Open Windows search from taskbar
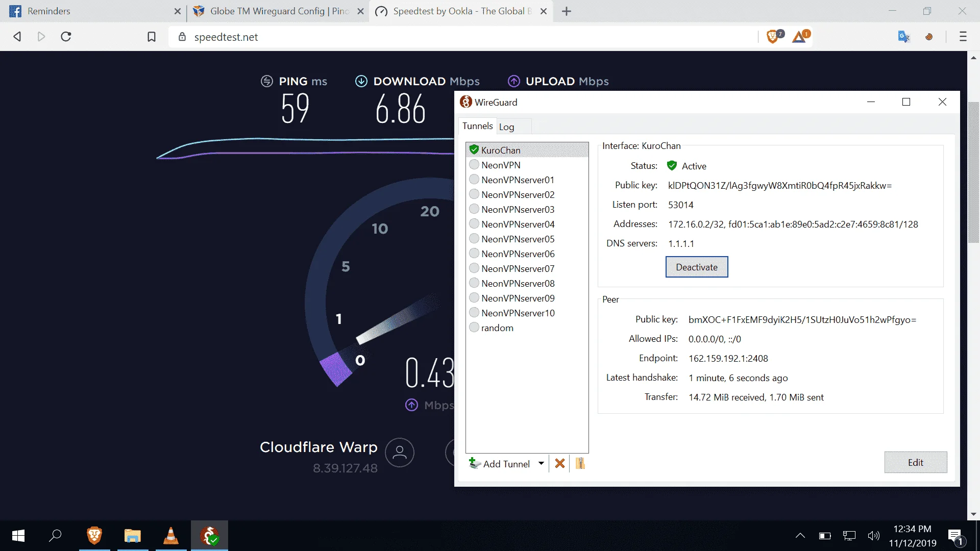The height and width of the screenshot is (551, 980). [55, 536]
